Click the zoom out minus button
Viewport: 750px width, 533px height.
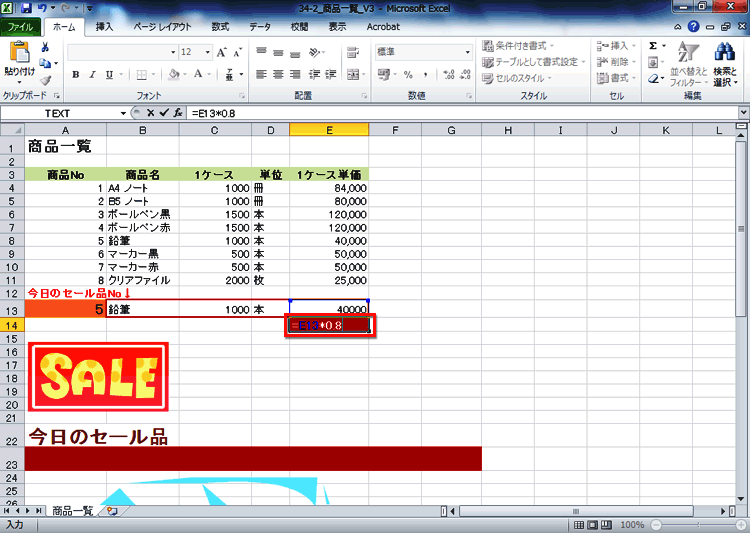pos(656,525)
